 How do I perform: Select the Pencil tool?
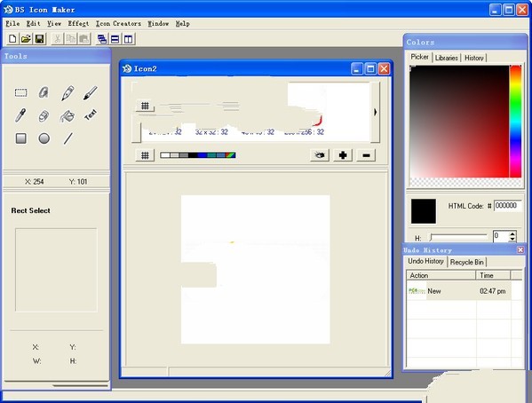coord(67,93)
